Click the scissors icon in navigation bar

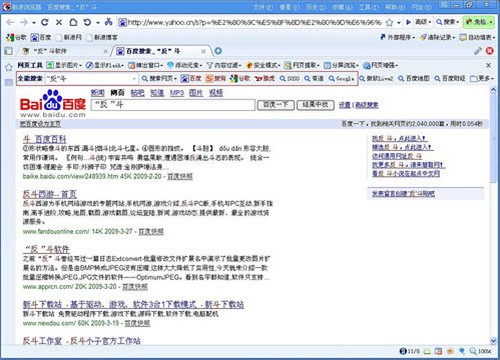pyautogui.click(x=108, y=22)
